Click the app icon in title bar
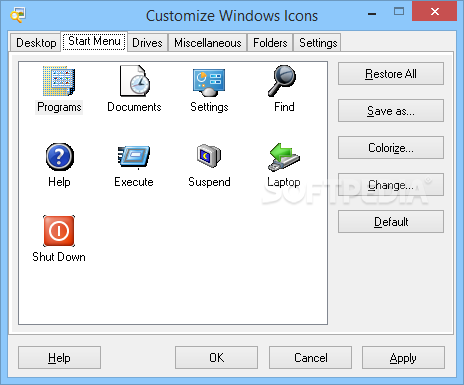 [18, 15]
